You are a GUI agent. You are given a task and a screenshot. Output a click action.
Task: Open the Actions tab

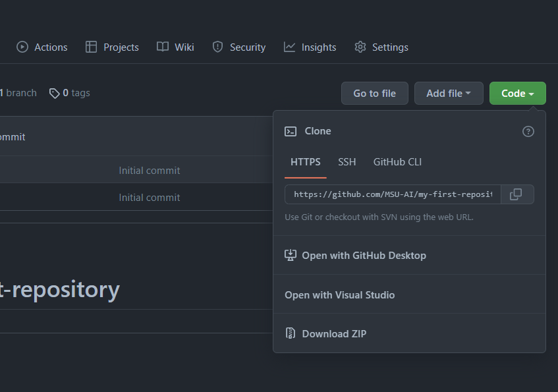[42, 47]
